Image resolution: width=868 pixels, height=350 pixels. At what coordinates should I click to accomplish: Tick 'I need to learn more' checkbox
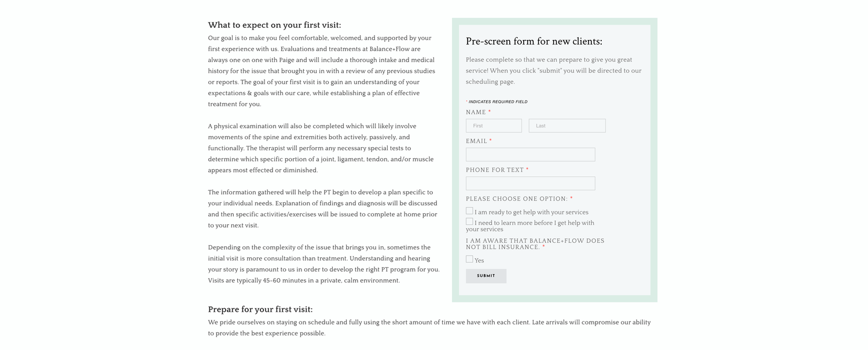point(469,221)
